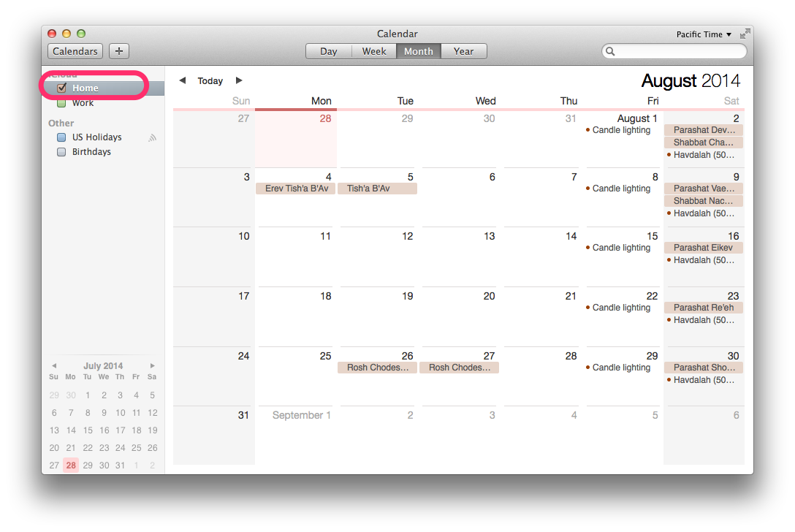795x532 pixels.
Task: Click the Calendars button
Action: (75, 50)
